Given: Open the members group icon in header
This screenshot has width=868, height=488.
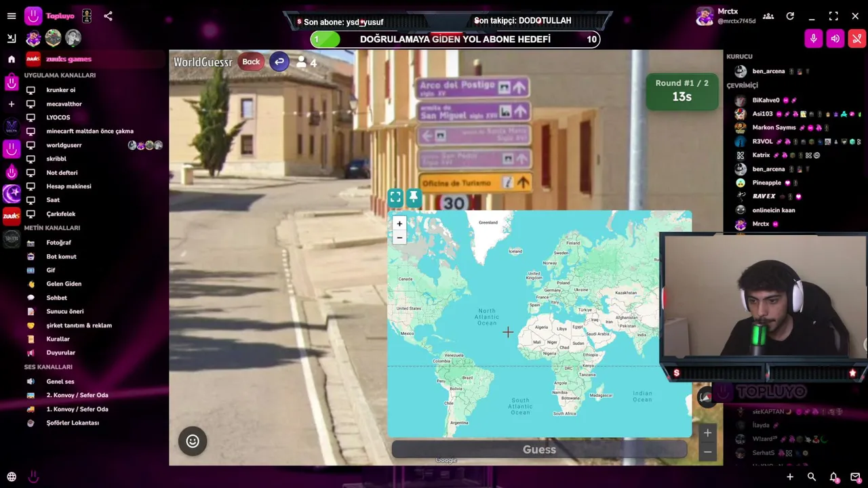Looking at the screenshot, I should 768,16.
